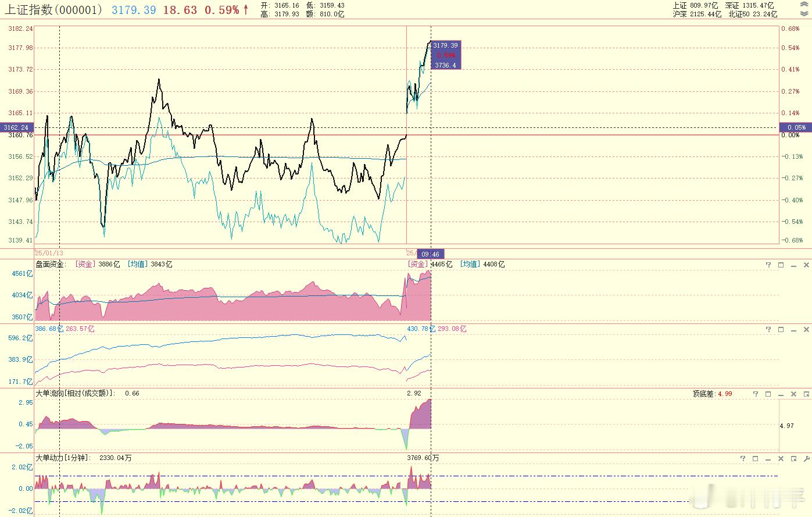The height and width of the screenshot is (517, 812).
Task: Maximize the 386.68亿 fund lines panel
Action: coord(781,329)
